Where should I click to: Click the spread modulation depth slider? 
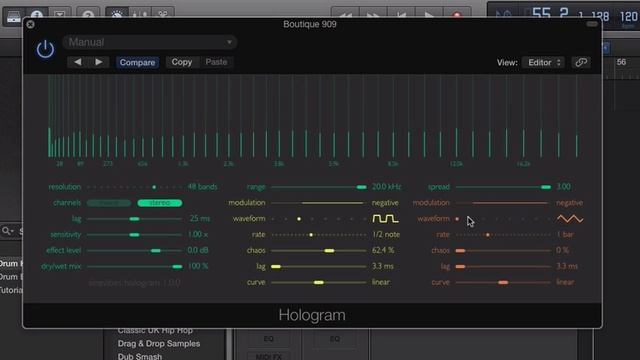pos(503,203)
